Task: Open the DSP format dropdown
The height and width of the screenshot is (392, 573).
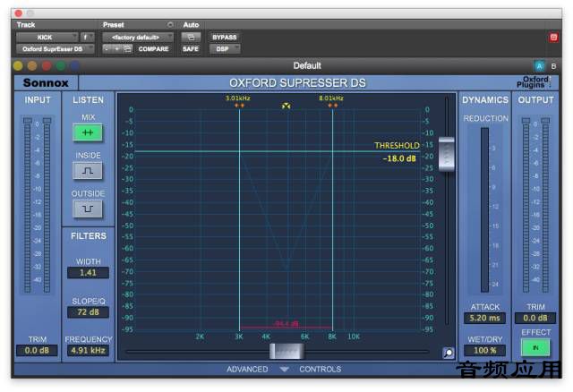Action: (x=225, y=49)
